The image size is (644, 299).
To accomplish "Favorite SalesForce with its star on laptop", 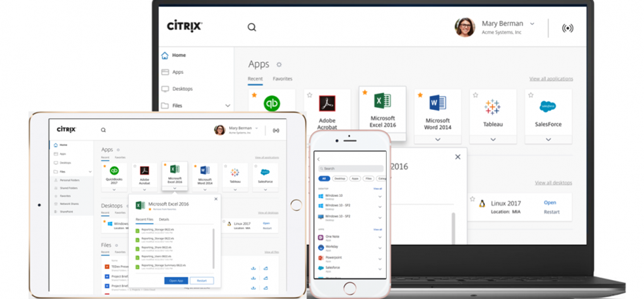I will point(531,95).
